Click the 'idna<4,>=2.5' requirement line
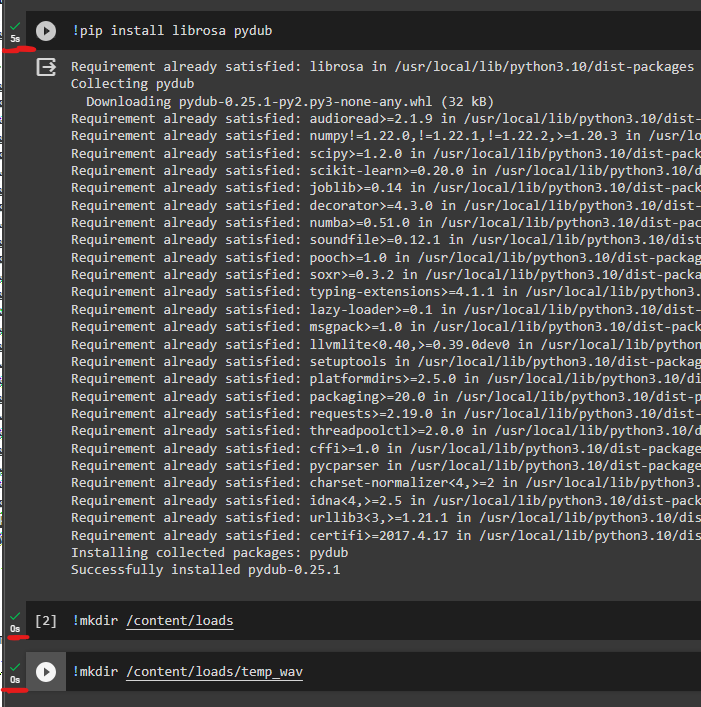The width and height of the screenshot is (701, 707). pos(386,501)
